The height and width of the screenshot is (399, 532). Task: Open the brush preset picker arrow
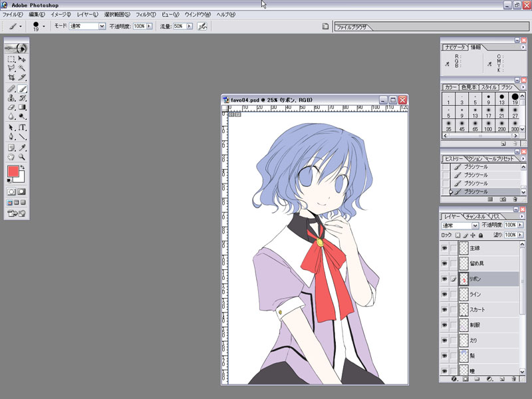[44, 26]
